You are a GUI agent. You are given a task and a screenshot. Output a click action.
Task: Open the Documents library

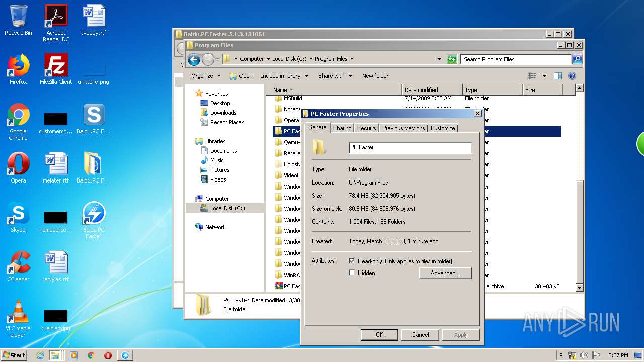click(x=223, y=151)
